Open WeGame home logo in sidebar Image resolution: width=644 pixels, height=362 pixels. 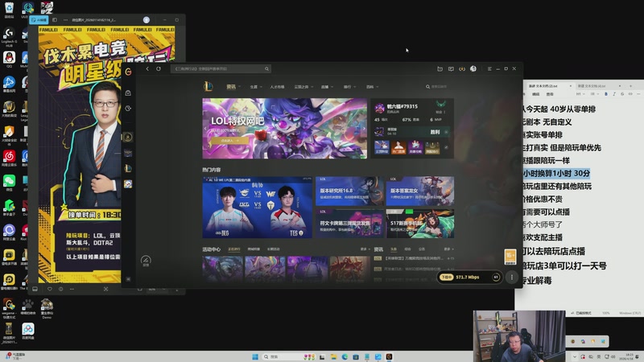point(128,72)
